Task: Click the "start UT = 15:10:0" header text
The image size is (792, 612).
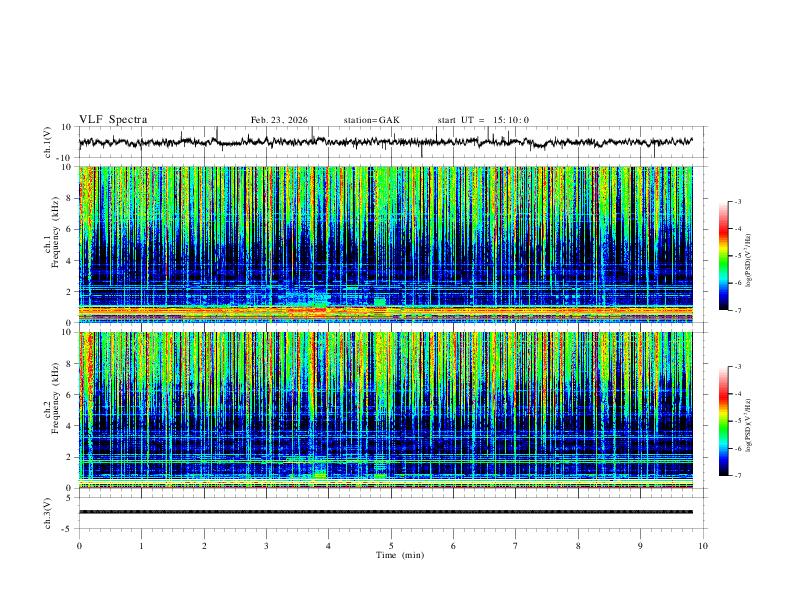Action: tap(483, 120)
